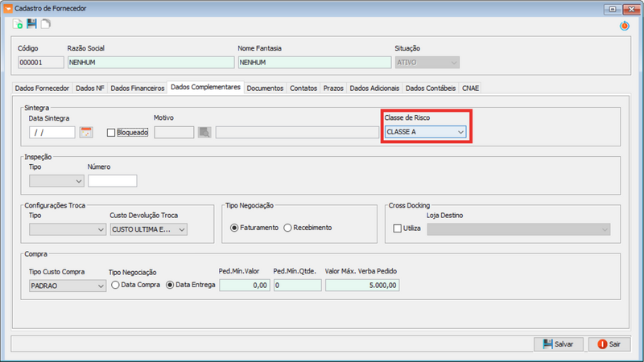The height and width of the screenshot is (362, 644).
Task: Click the orange app icon in title bar
Action: coord(7,8)
